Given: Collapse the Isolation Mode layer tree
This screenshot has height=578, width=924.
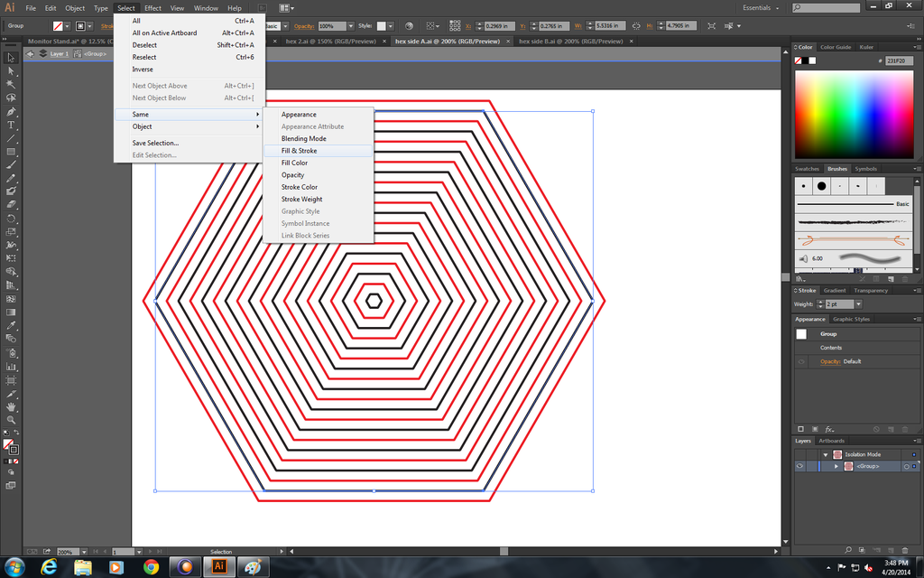Looking at the screenshot, I should tap(826, 454).
